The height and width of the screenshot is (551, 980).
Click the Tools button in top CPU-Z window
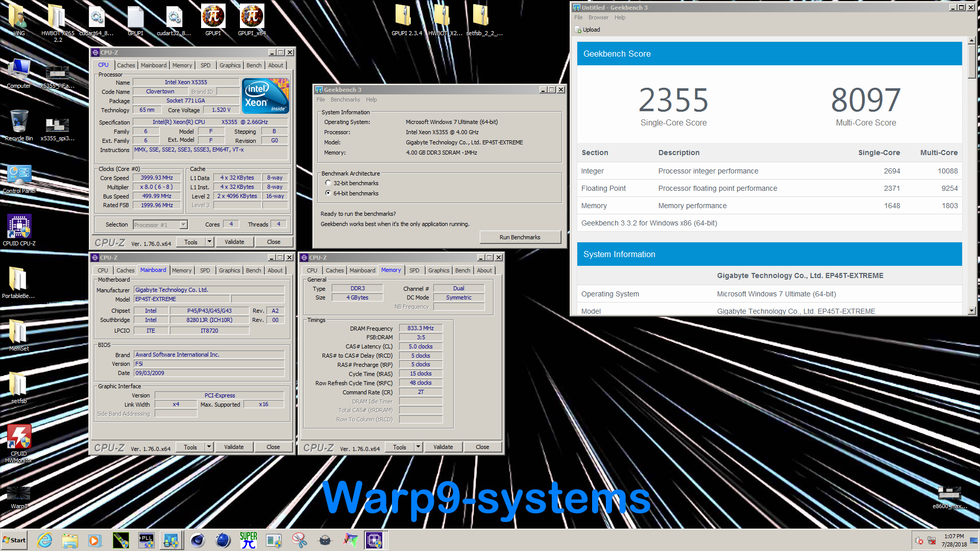pos(191,242)
